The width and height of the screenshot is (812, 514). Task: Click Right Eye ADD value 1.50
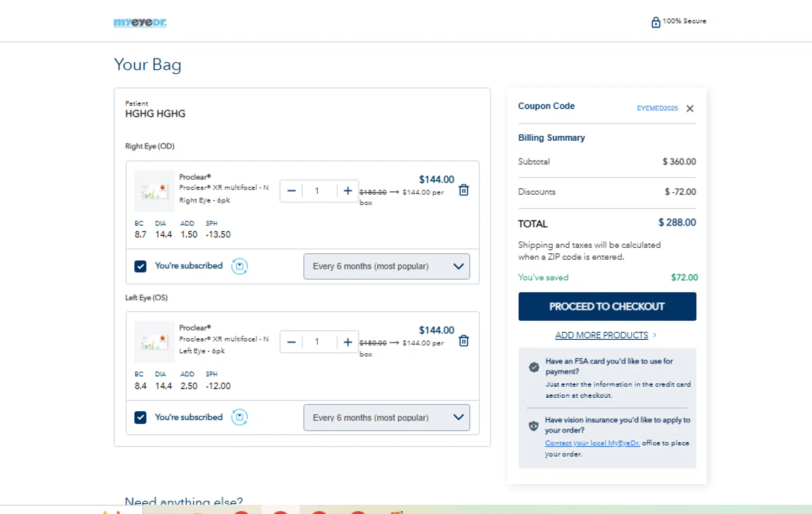point(189,235)
